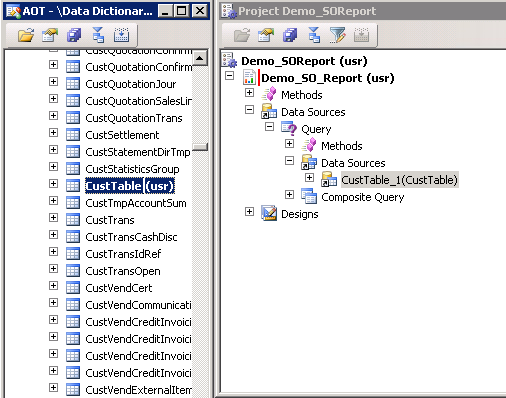The height and width of the screenshot is (398, 506).
Task: Expand CustQuotationJour table node
Action: [53, 82]
